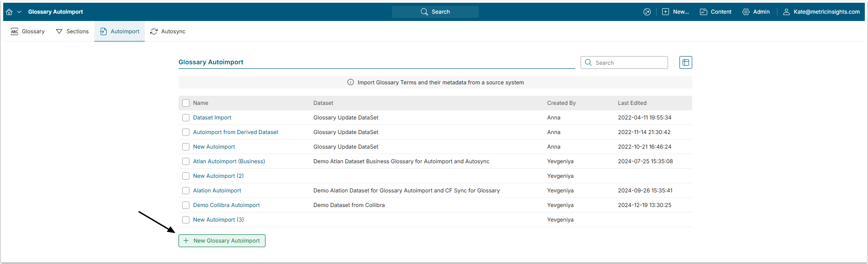Viewport: 868px width, 264px height.
Task: Check the New Autoimport (3) checkbox
Action: (186, 220)
